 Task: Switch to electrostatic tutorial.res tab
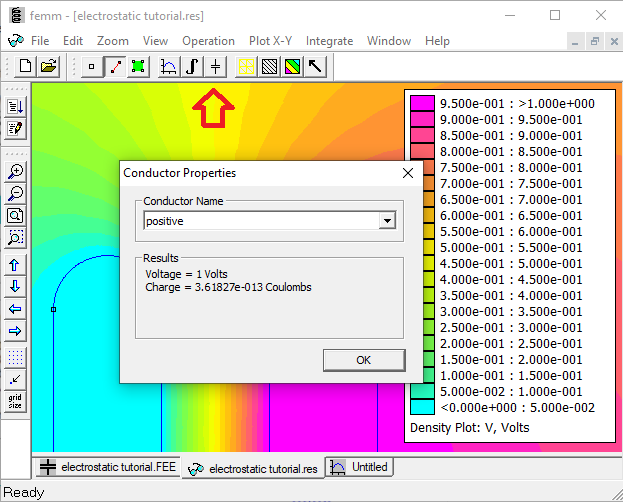pos(253,469)
